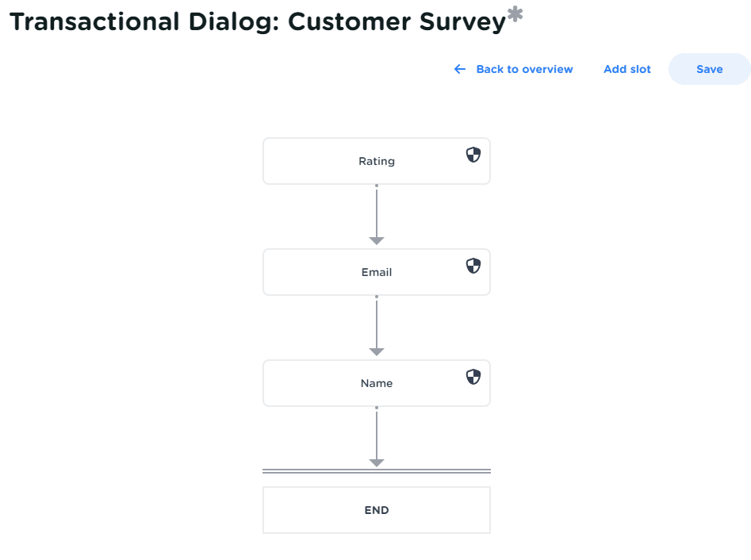Add a new slot with Add slot
Viewport: 751px width, 560px height.
(627, 69)
